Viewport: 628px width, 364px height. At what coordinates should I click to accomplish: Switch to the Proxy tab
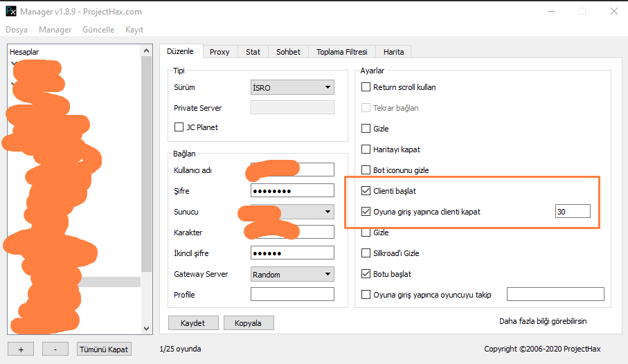[219, 52]
